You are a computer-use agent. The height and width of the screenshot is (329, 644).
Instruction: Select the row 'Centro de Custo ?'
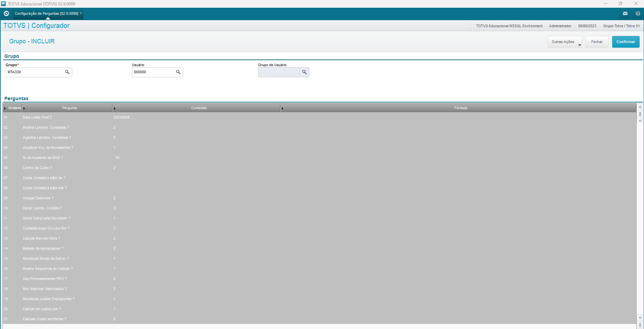[x=37, y=168]
